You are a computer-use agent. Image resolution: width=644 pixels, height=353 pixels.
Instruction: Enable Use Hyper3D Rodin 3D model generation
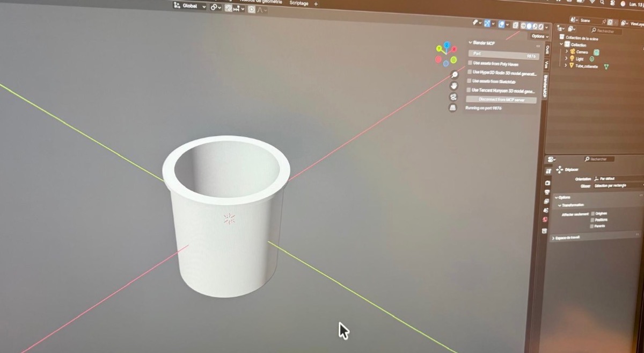(470, 71)
